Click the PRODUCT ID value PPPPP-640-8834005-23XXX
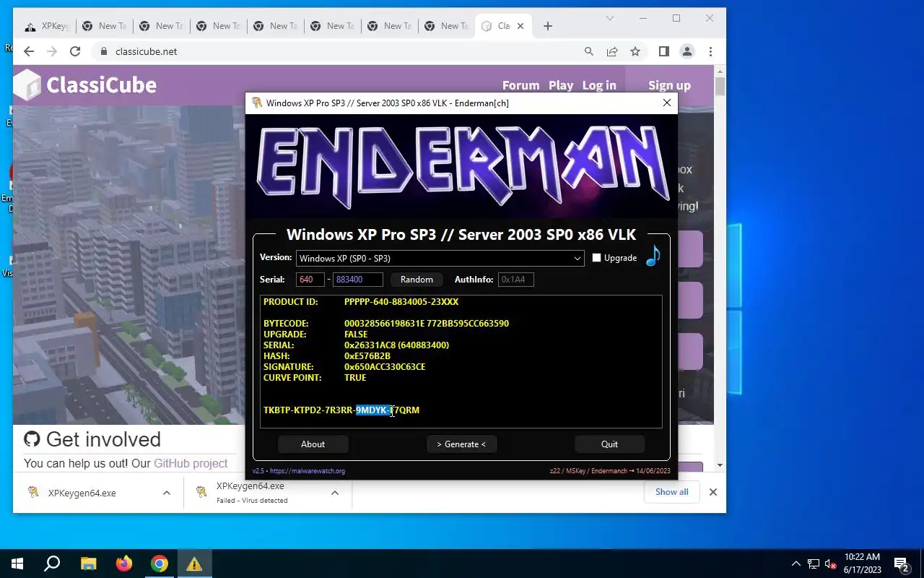This screenshot has width=924, height=578. click(x=401, y=302)
